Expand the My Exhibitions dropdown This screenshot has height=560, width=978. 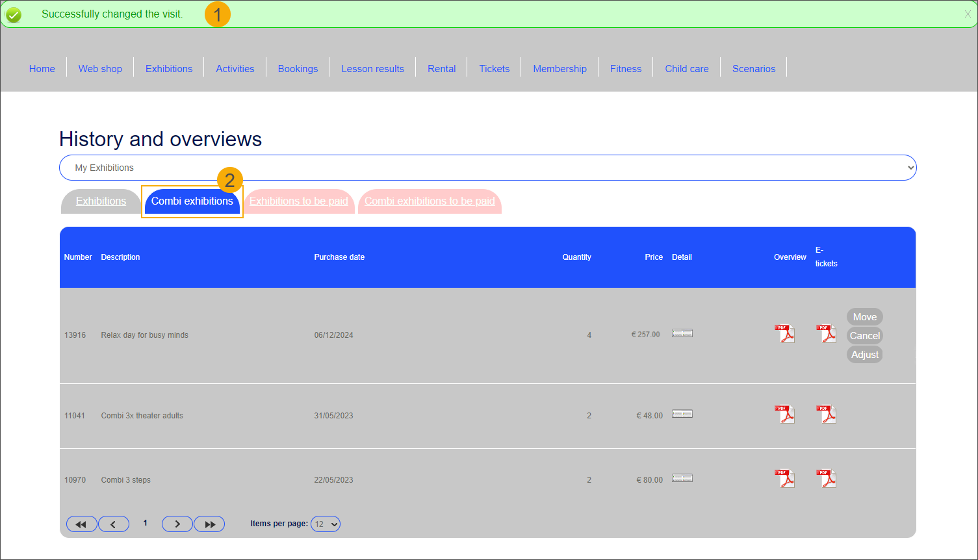pyautogui.click(x=487, y=168)
